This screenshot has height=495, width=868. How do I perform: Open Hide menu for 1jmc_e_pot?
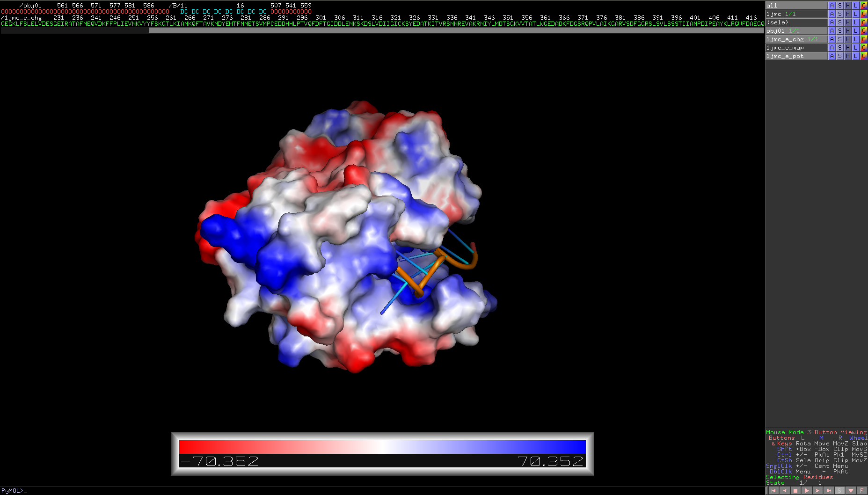[x=848, y=56]
